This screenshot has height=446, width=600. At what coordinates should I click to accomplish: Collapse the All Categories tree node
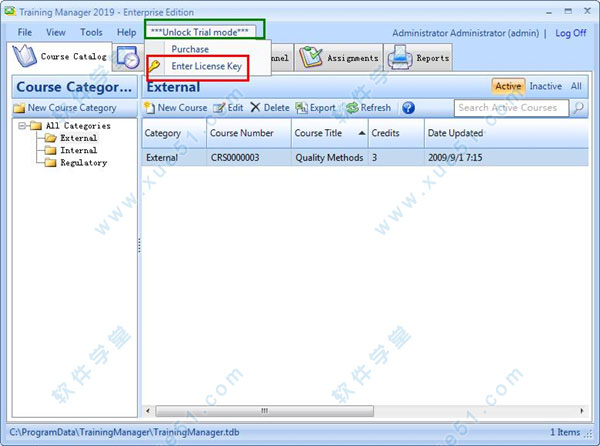point(22,125)
